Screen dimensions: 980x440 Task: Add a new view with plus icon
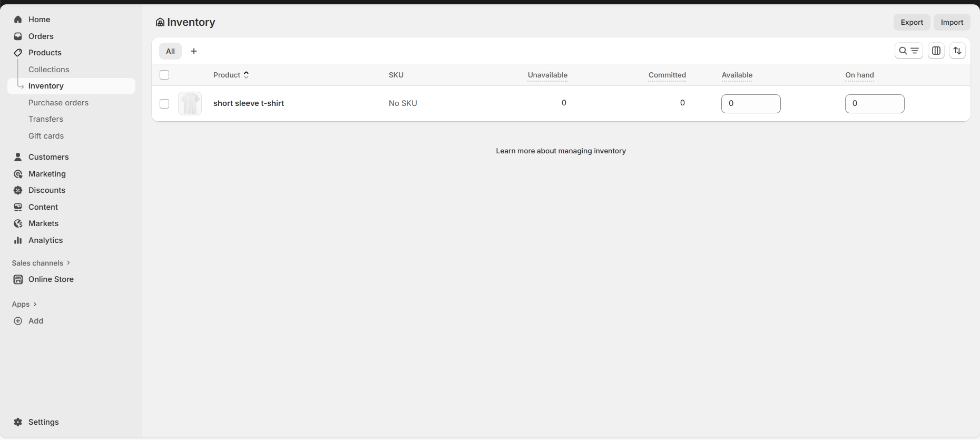click(x=194, y=51)
